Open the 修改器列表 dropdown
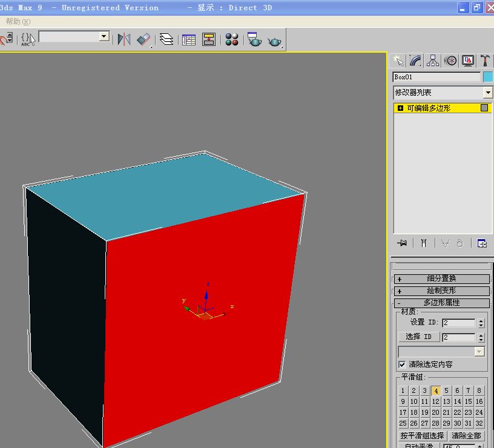The image size is (494, 448). point(488,91)
